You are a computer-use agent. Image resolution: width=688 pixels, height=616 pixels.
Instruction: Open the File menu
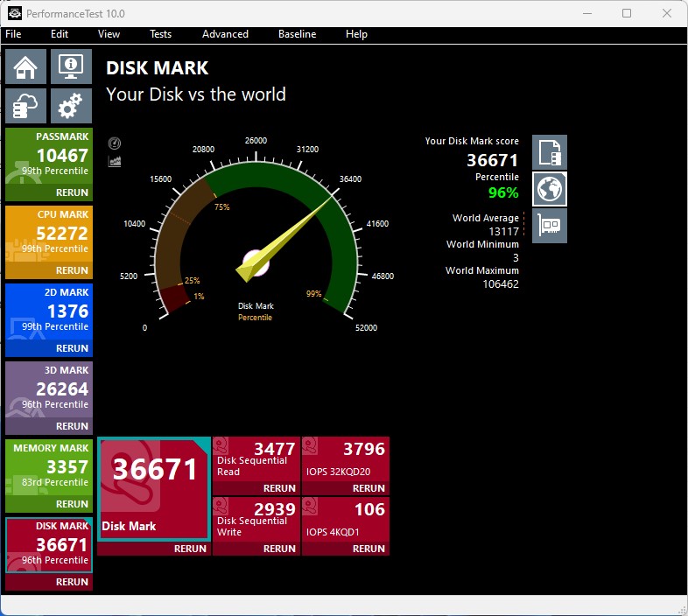pyautogui.click(x=13, y=34)
